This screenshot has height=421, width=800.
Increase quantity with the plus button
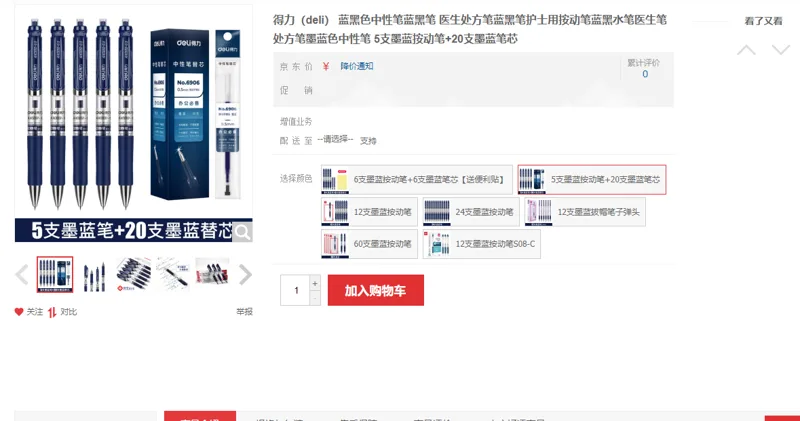[315, 283]
